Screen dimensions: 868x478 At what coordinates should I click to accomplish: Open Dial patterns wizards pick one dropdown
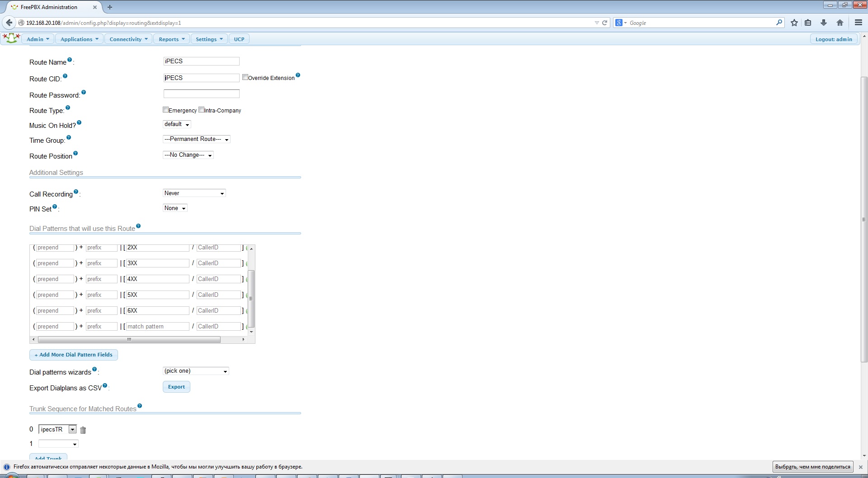click(195, 371)
